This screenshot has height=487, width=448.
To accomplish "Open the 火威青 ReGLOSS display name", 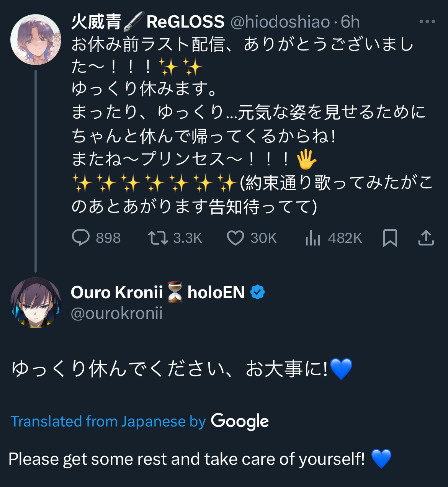I will point(148,22).
